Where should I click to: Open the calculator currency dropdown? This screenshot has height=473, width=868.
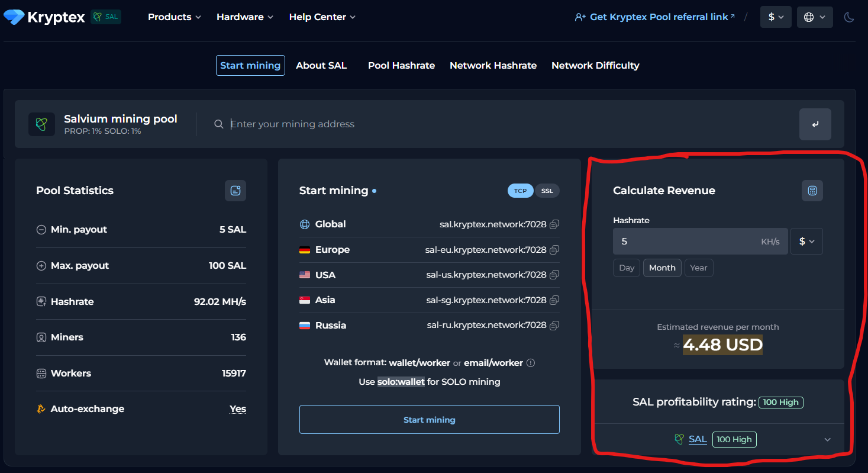tap(807, 242)
